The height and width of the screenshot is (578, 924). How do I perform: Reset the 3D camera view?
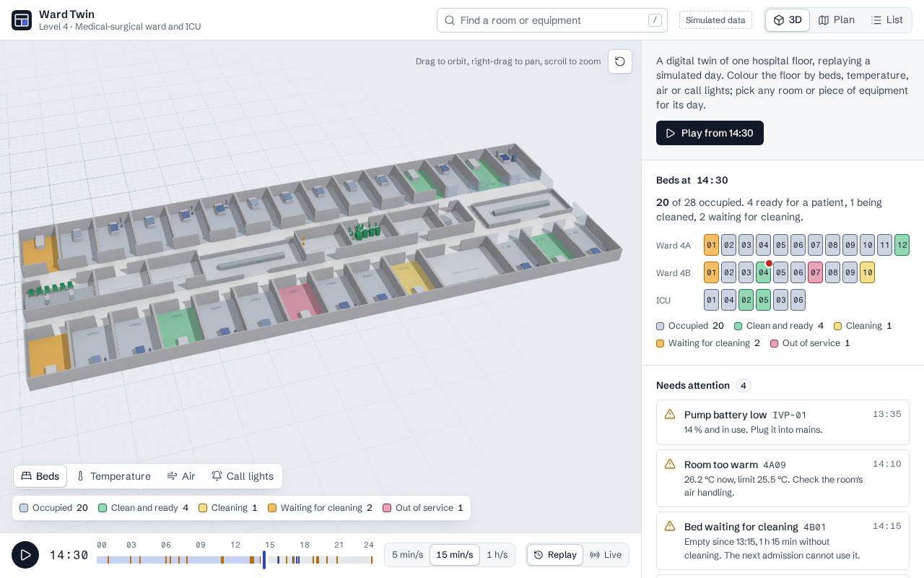620,61
